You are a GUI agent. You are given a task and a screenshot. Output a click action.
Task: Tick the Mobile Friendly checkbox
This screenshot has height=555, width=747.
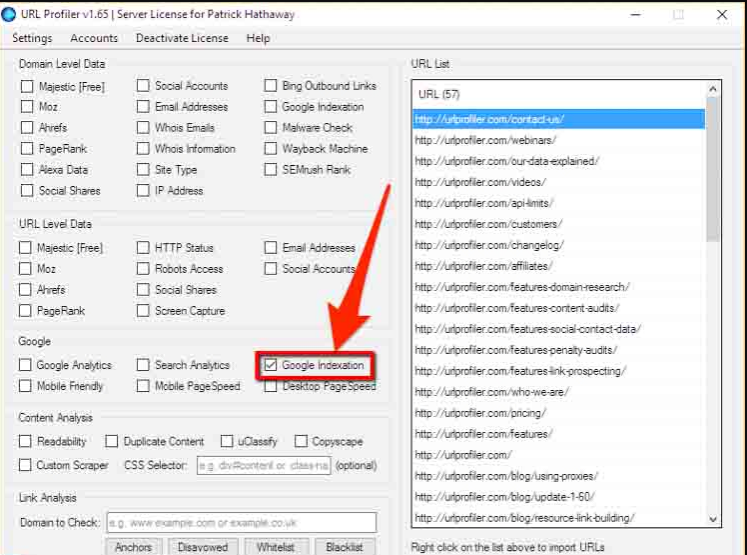pos(25,386)
